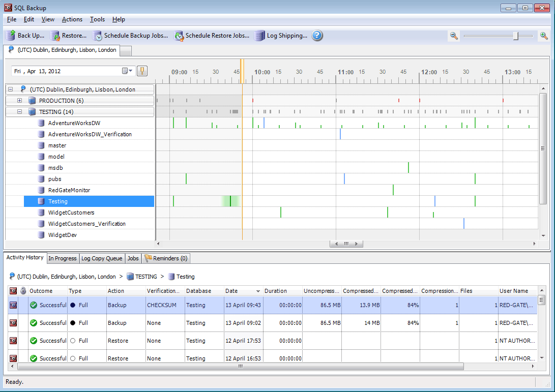Image resolution: width=555 pixels, height=392 pixels.
Task: Collapse the UTC Dublin server group node
Action: (11, 89)
